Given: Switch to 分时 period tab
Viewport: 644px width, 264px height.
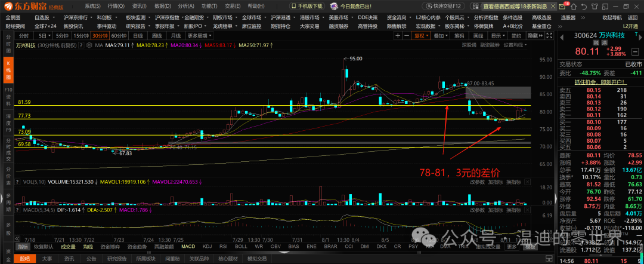Looking at the screenshot, I should pos(24,36).
